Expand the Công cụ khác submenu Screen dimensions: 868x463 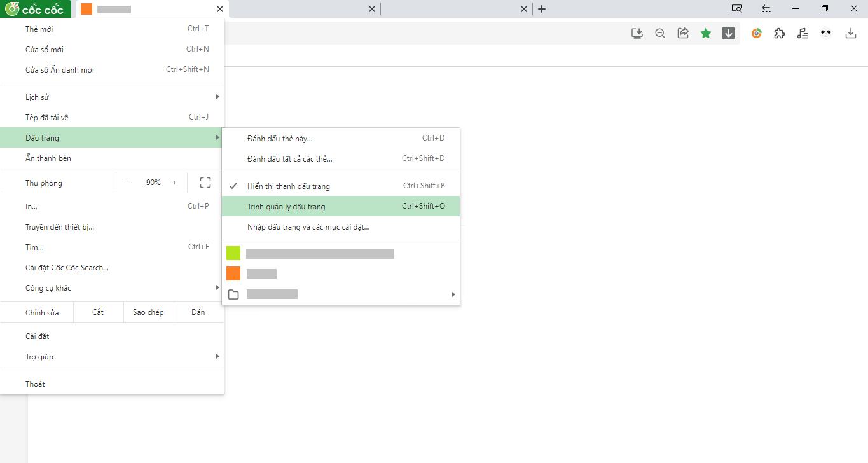(x=112, y=288)
